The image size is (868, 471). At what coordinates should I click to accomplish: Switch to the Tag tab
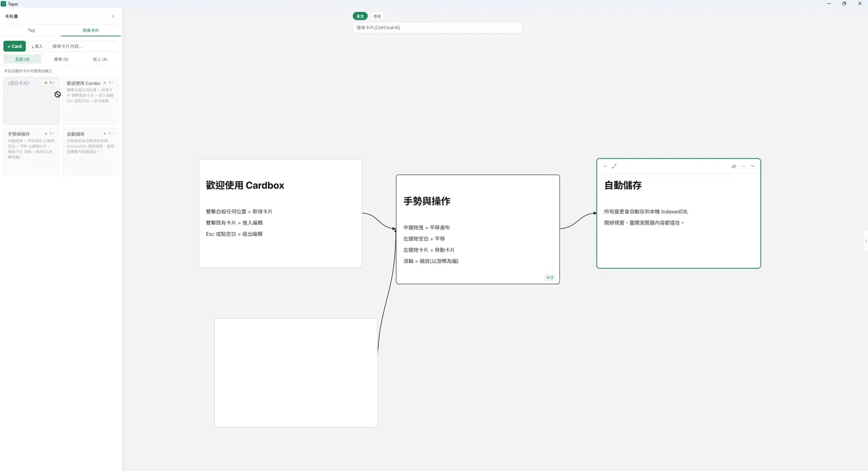[x=31, y=30]
